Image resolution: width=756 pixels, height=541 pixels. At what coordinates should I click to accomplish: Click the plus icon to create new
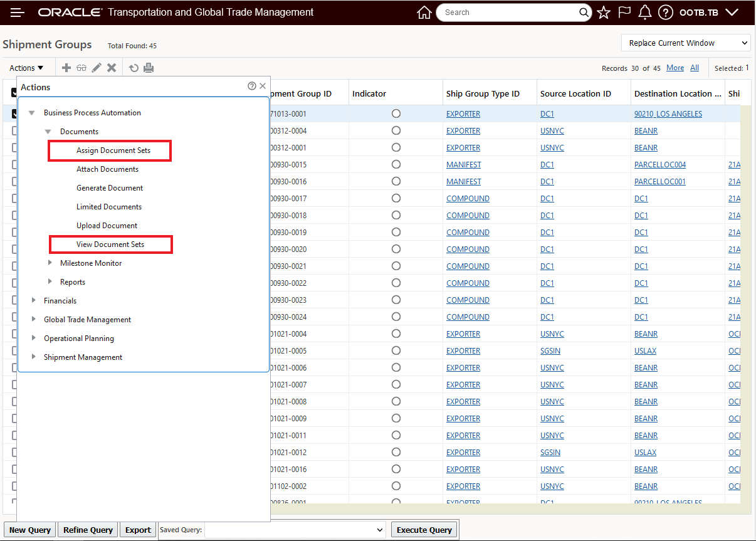tap(66, 68)
